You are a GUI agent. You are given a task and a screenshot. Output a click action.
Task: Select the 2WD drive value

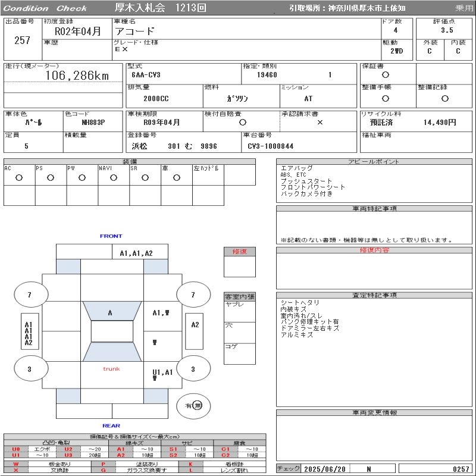[x=397, y=51]
